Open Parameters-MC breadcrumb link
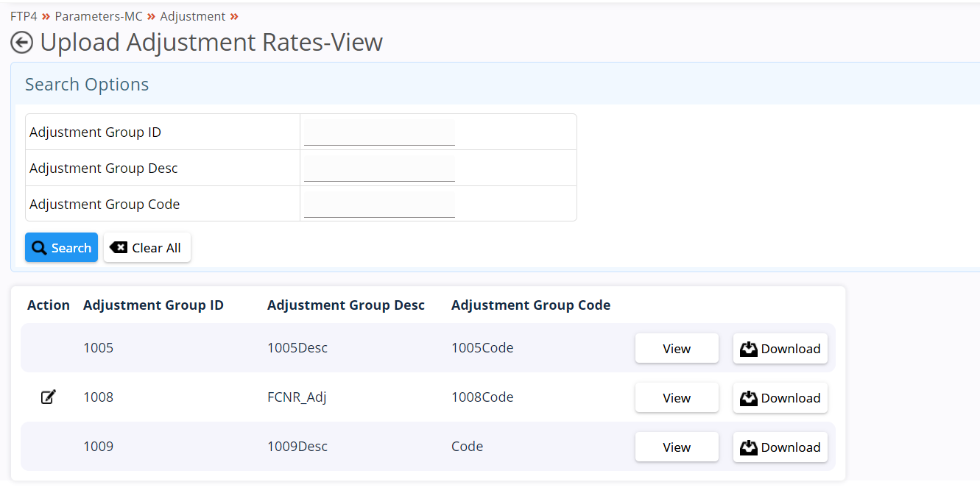Image resolution: width=980 pixels, height=493 pixels. pyautogui.click(x=99, y=16)
